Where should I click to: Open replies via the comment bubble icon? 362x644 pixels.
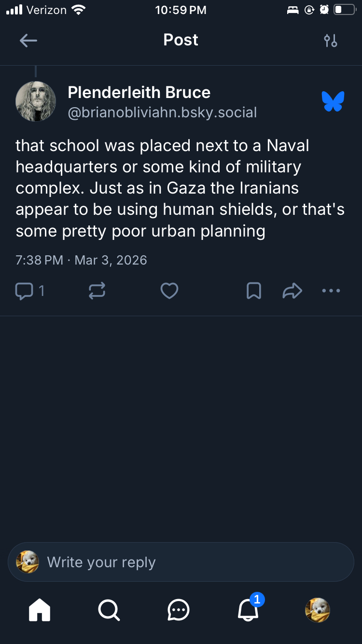(x=24, y=291)
